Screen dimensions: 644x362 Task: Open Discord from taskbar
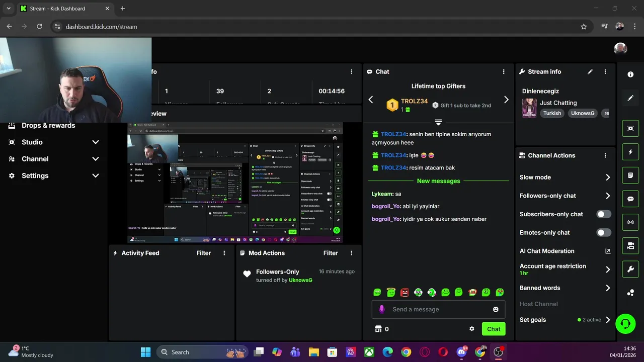pyautogui.click(x=461, y=352)
